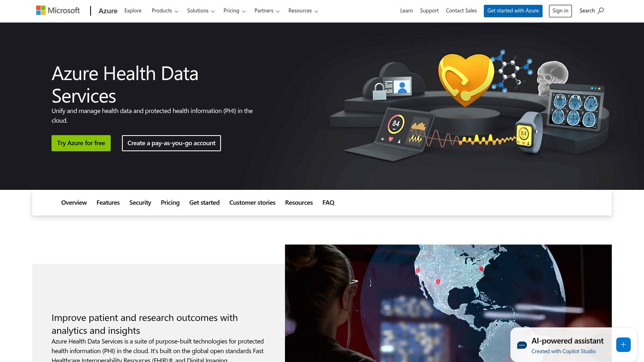This screenshot has height=362, width=644.
Task: Open the Products dropdown menu
Action: point(165,11)
